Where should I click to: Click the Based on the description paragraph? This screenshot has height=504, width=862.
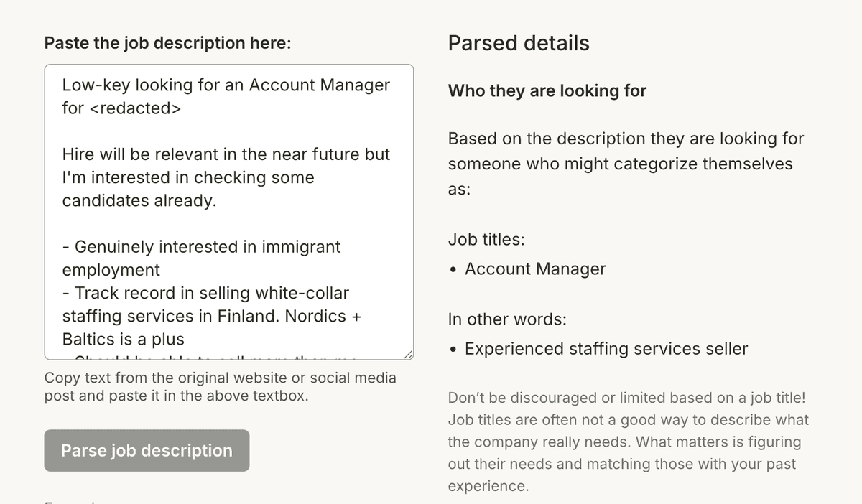626,163
